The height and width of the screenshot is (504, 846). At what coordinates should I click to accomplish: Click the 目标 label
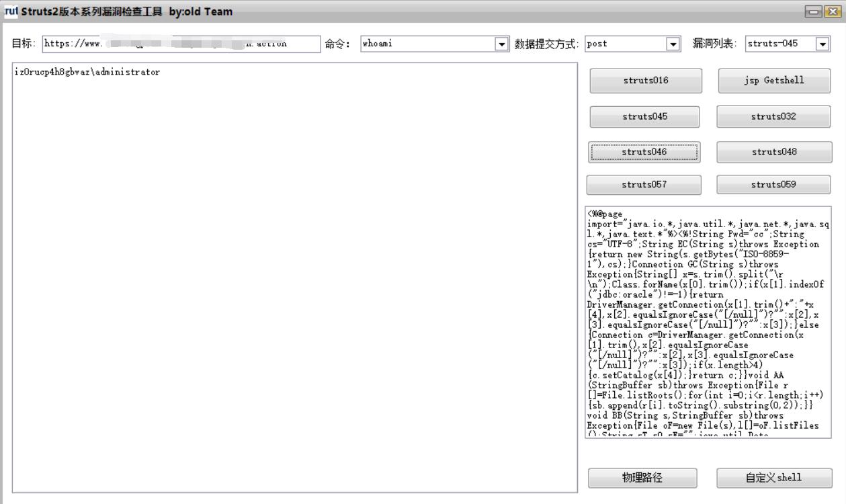coord(24,44)
